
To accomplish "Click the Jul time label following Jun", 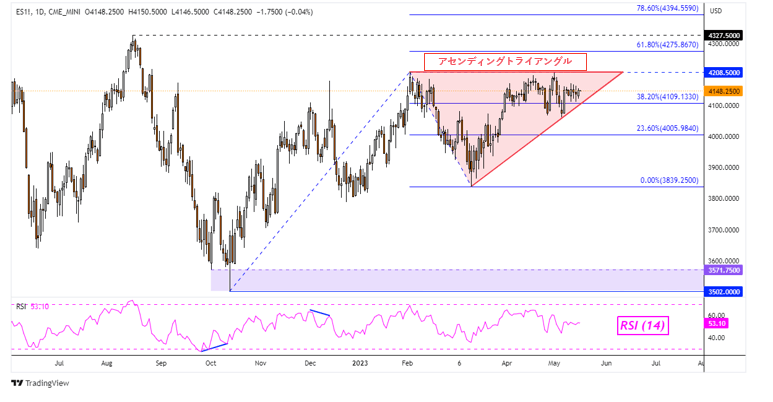I will click(x=656, y=364).
